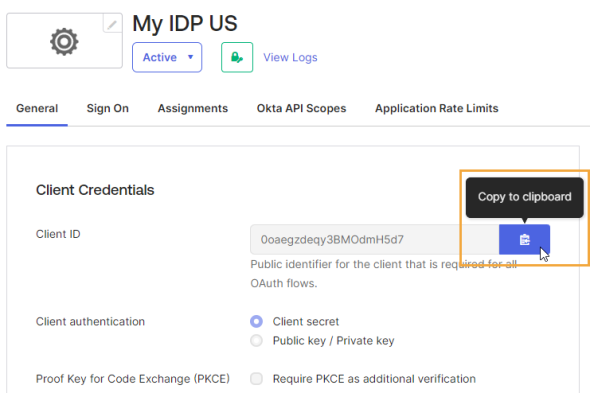Image resolution: width=590 pixels, height=393 pixels.
Task: Go to Application Rate Limits tab
Action: pos(436,108)
